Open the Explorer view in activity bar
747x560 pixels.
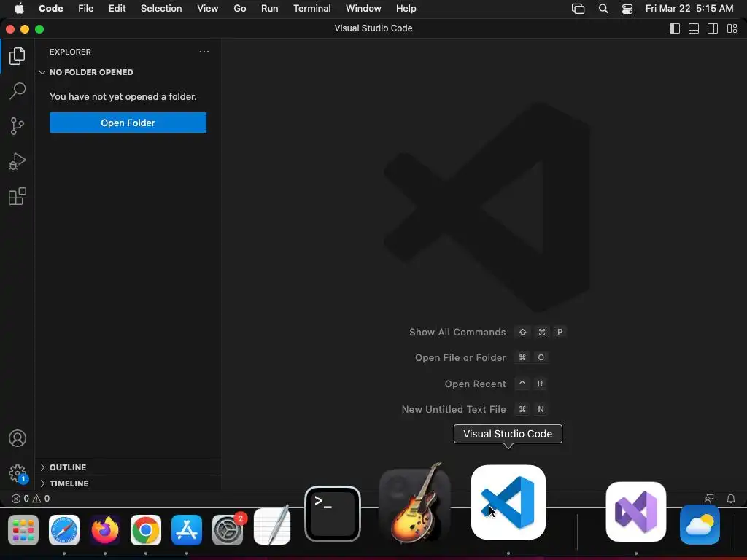tap(18, 56)
